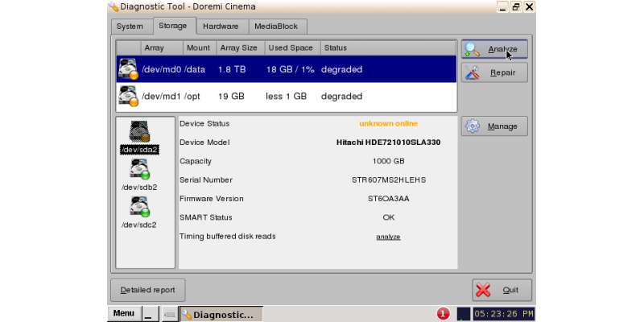The width and height of the screenshot is (644, 322).
Task: Click the 19 GB array size
Action: [x=231, y=96]
